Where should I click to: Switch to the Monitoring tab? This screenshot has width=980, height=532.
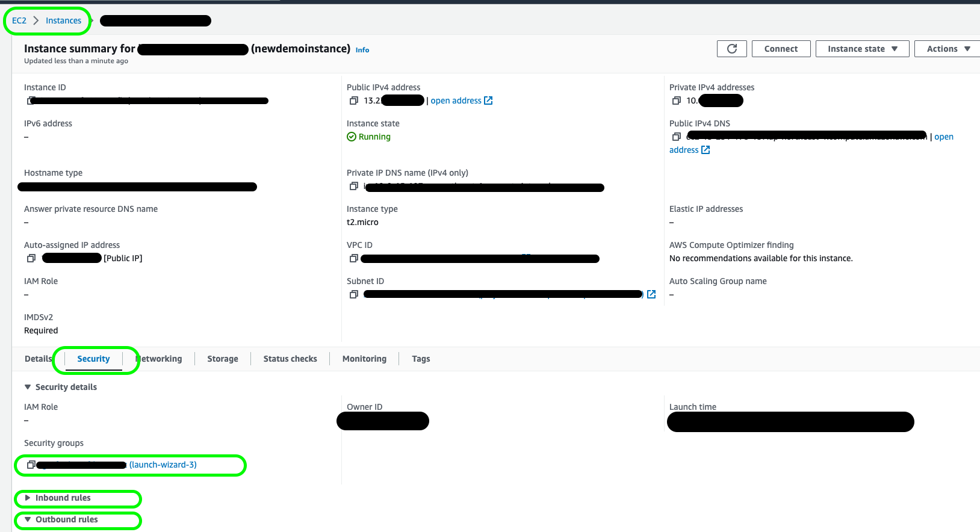pos(364,359)
